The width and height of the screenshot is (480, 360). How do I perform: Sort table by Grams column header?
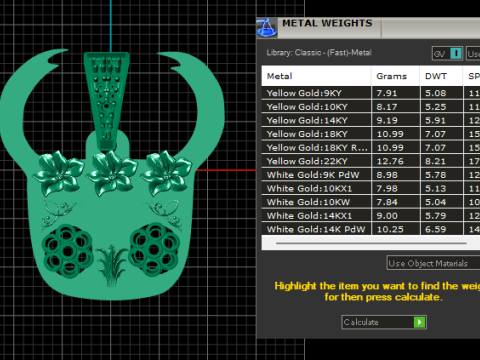tap(395, 76)
